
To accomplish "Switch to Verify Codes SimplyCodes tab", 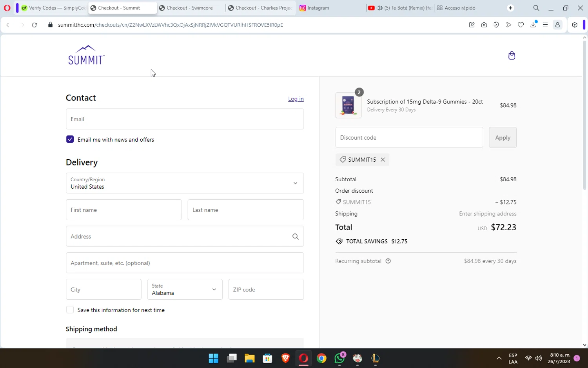I will (x=54, y=8).
